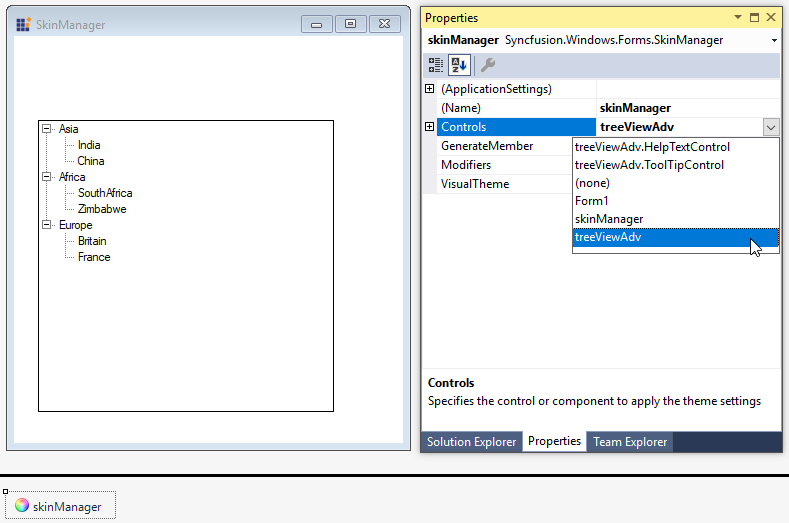Select the Europe node label
Viewport: 789px width, 523px height.
coord(75,225)
